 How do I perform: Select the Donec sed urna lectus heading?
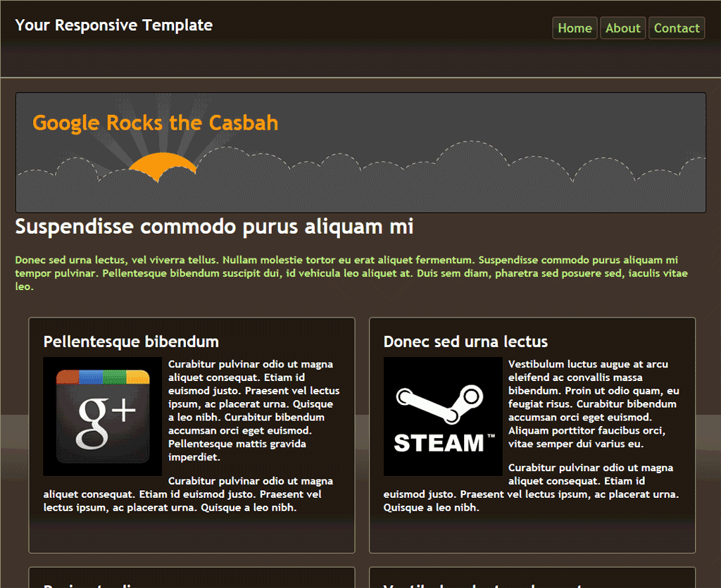[465, 342]
